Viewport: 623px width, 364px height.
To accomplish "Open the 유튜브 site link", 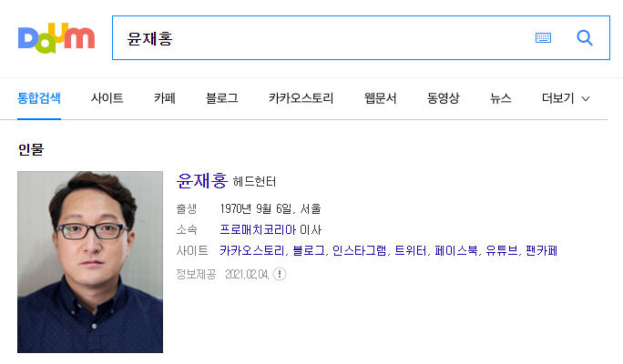I will coord(502,250).
